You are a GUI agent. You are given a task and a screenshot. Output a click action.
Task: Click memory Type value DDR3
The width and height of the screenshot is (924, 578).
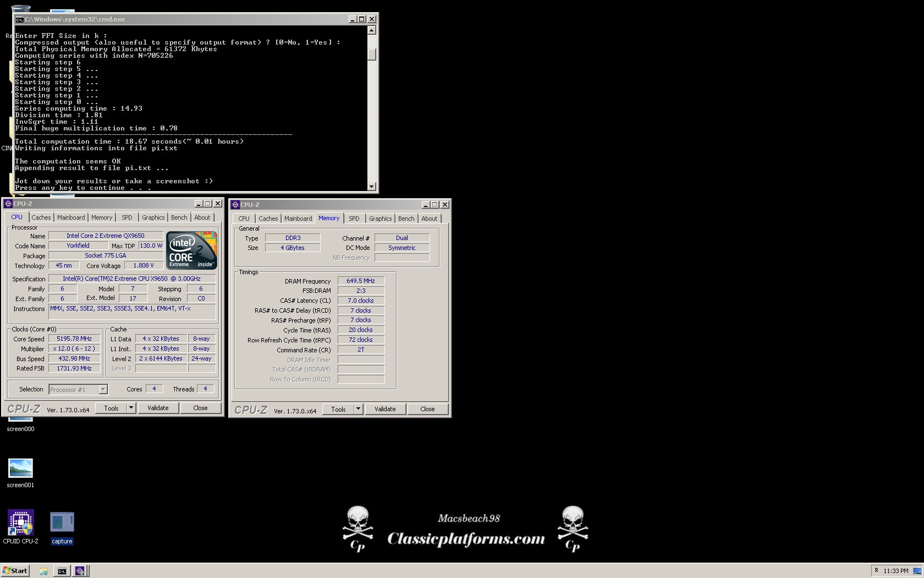293,238
